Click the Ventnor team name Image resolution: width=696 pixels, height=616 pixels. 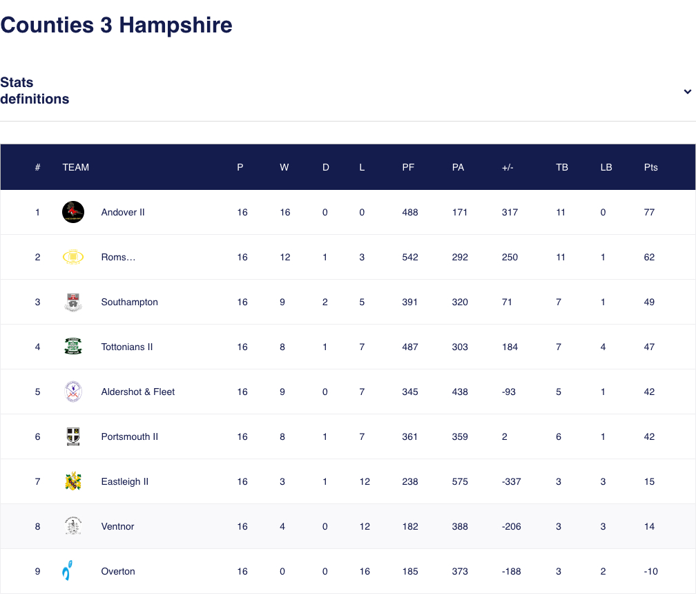click(x=117, y=526)
